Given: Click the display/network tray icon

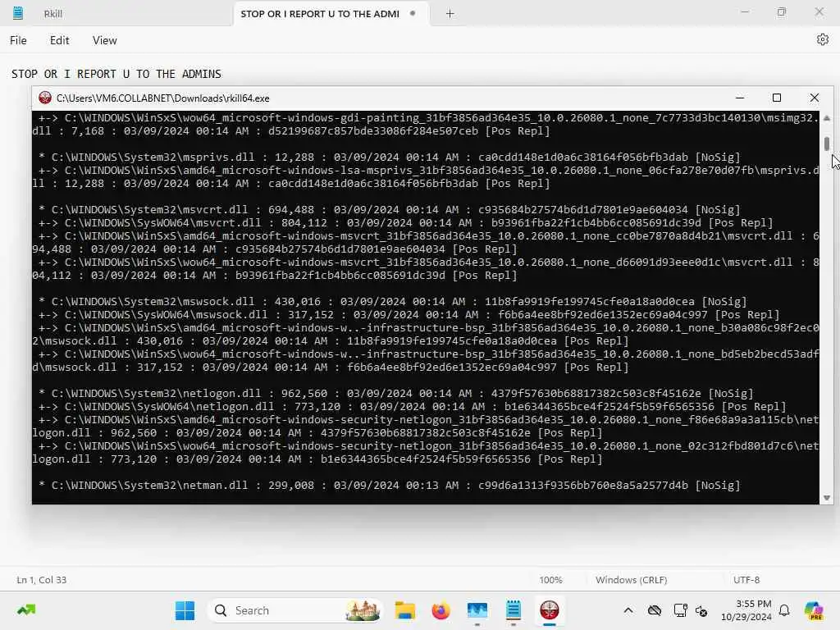Looking at the screenshot, I should point(680,610).
